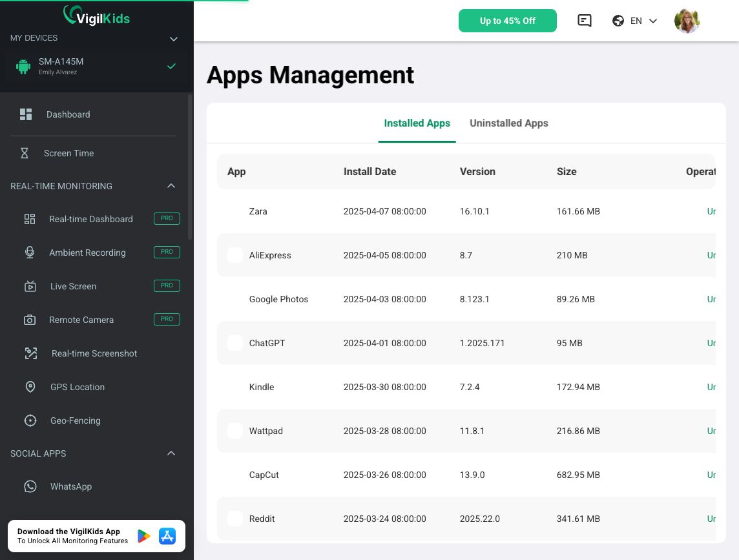Viewport: 739px width, 560px height.
Task: Click the Size column header
Action: tap(567, 172)
